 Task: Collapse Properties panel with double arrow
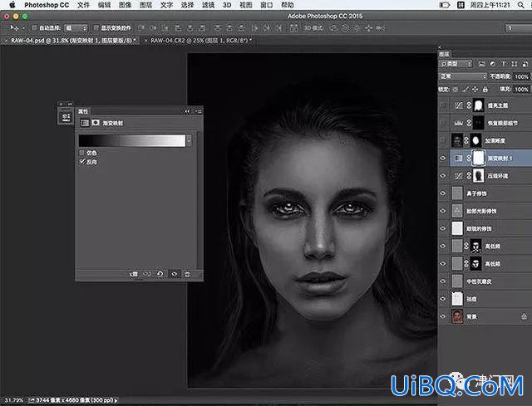click(x=187, y=111)
